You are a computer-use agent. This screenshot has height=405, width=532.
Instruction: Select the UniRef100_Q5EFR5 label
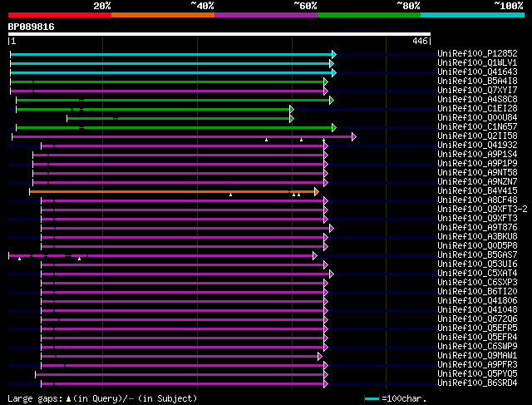pos(477,328)
